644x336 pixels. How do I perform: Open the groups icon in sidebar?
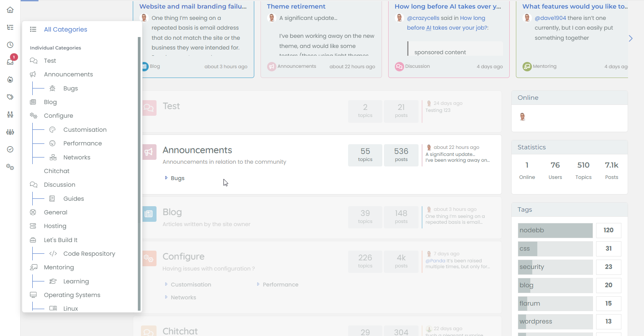10,132
